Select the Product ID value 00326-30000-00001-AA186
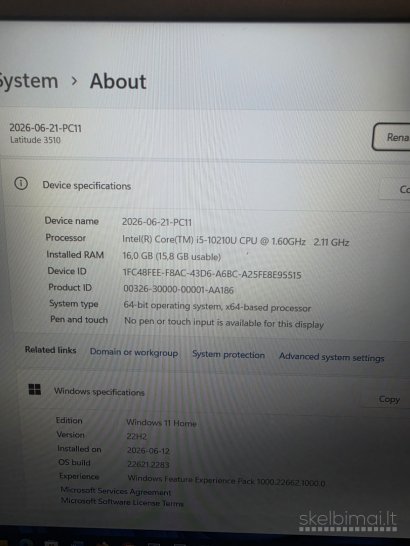The image size is (410, 546). pyautogui.click(x=178, y=289)
